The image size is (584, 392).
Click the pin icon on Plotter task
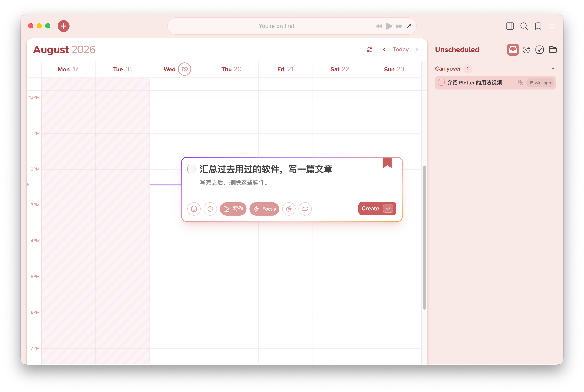(520, 83)
